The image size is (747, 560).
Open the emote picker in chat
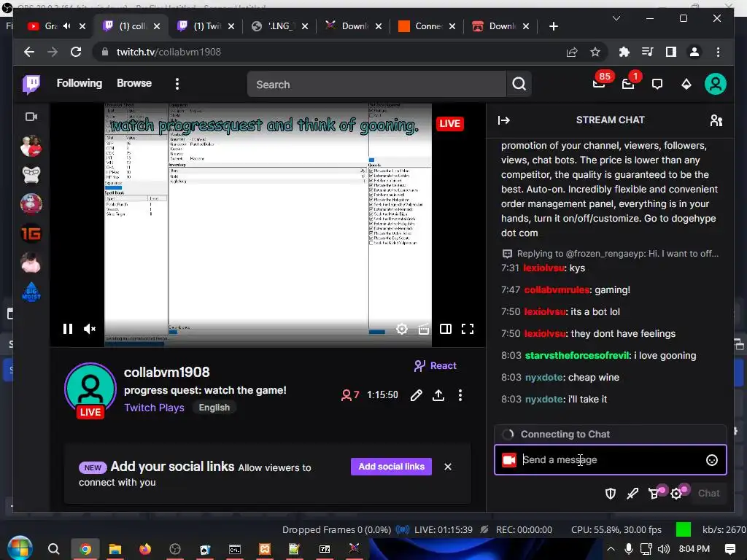pos(711,460)
